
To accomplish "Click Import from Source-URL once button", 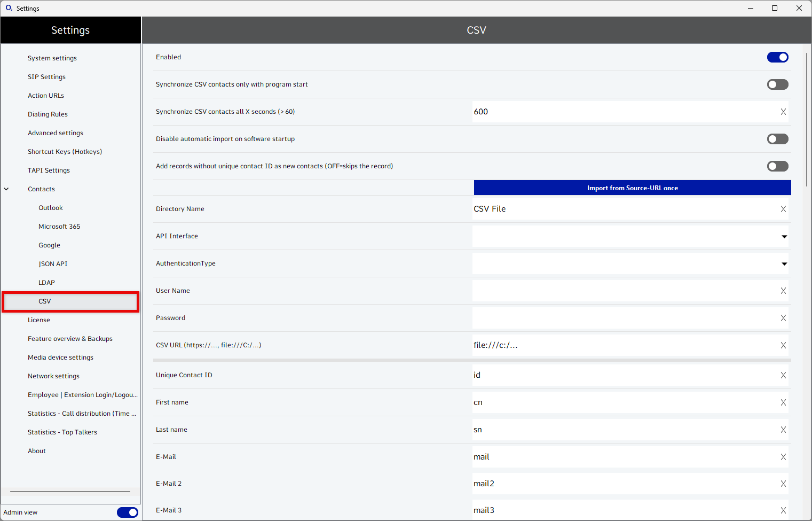I will 632,188.
